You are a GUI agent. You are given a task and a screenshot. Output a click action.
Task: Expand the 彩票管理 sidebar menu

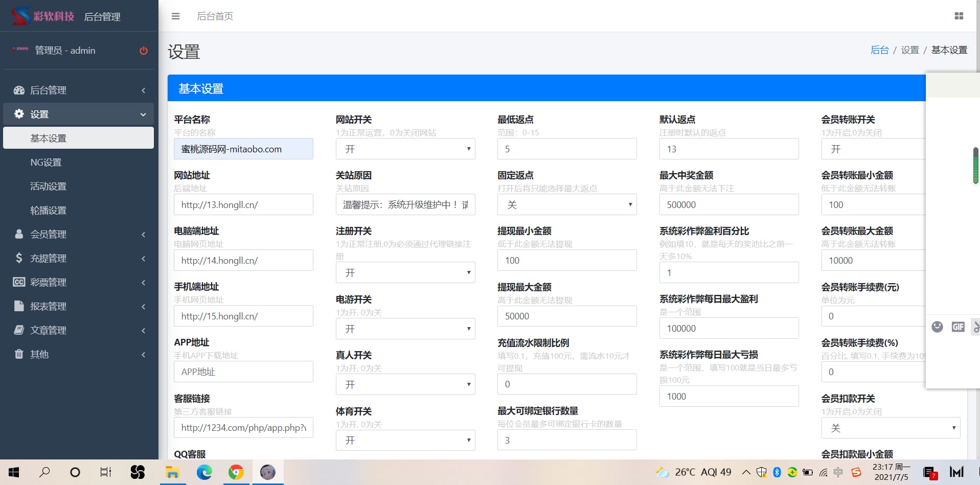79,282
